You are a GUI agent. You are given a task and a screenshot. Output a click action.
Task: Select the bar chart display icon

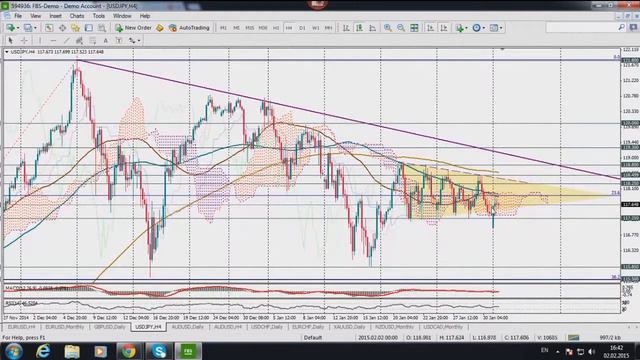point(346,28)
